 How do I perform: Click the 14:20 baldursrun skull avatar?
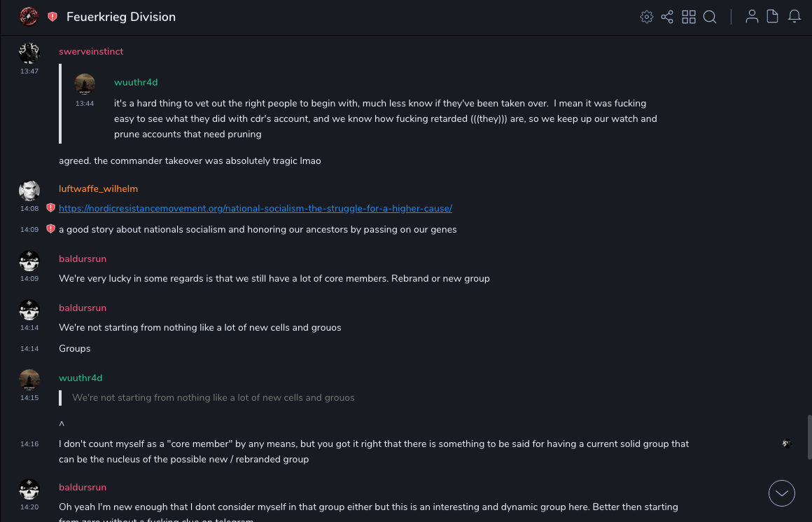pos(29,490)
